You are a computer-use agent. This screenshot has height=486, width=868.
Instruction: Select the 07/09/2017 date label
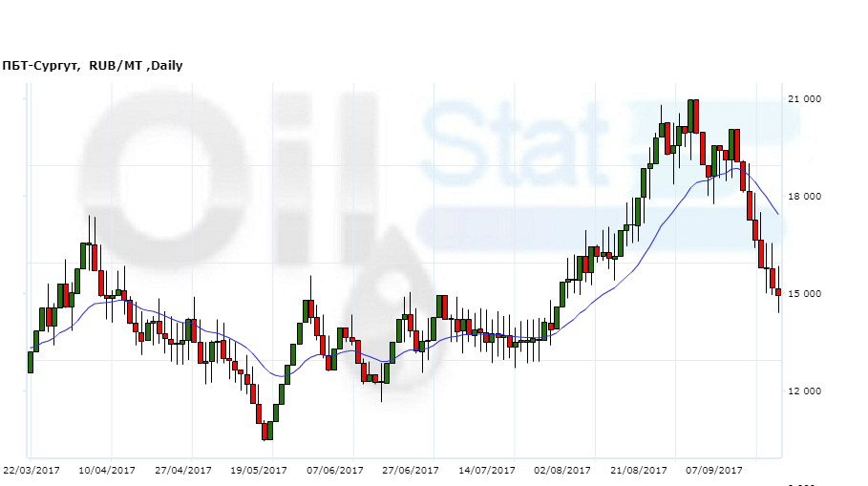tap(714, 470)
